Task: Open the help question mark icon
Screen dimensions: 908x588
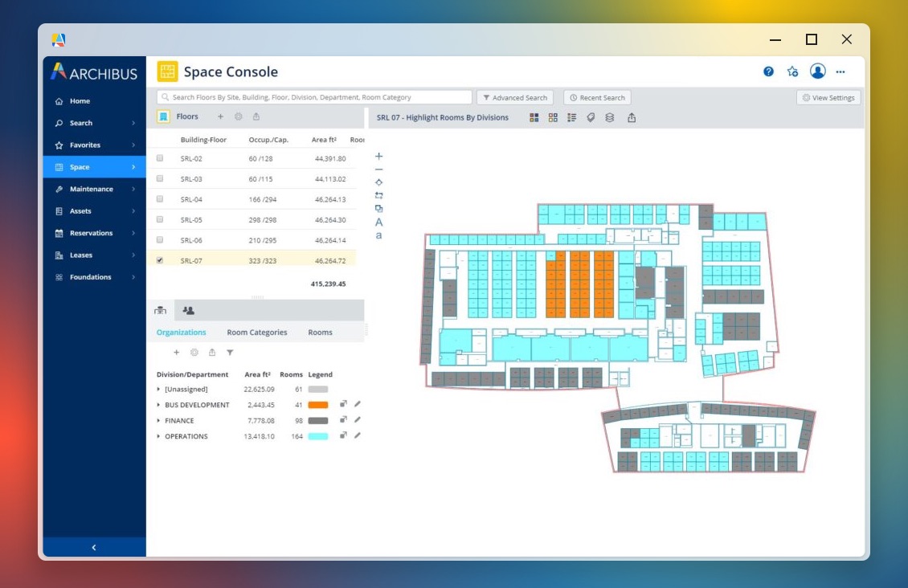Action: [x=768, y=71]
